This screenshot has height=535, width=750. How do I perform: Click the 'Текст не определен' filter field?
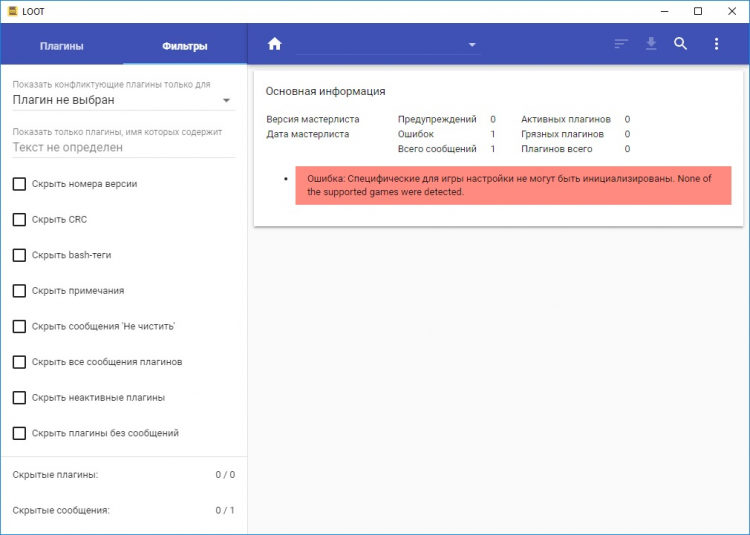point(123,147)
